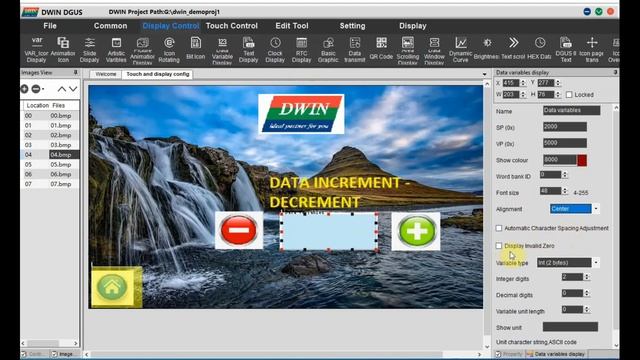Switch to the Welcome tab
Viewport: 640px width, 360px height.
tap(106, 74)
